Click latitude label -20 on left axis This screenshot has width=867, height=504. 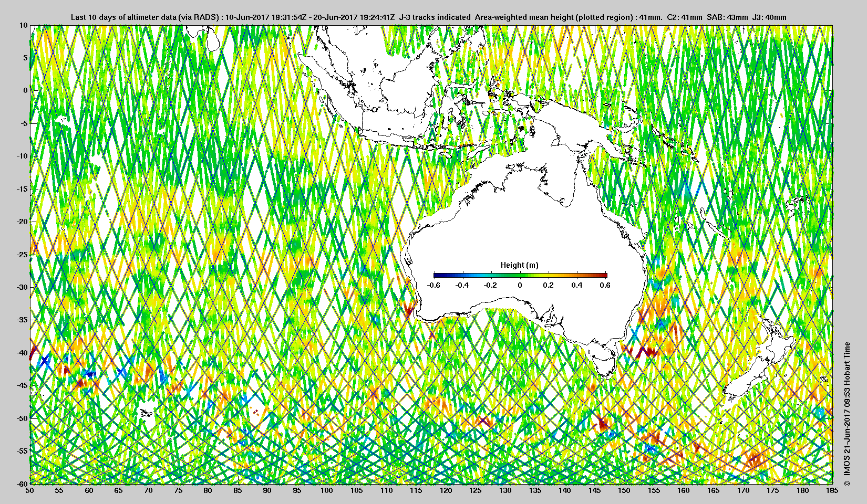(22, 222)
